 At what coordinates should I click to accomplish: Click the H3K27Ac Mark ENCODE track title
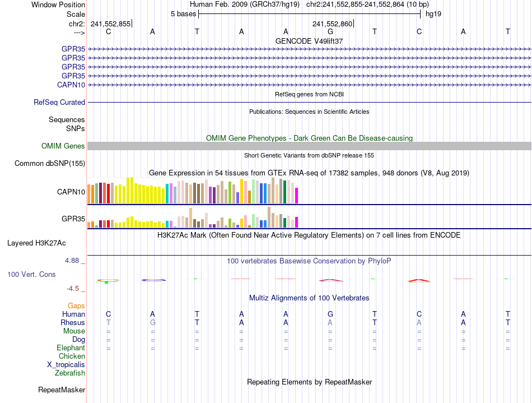309,235
